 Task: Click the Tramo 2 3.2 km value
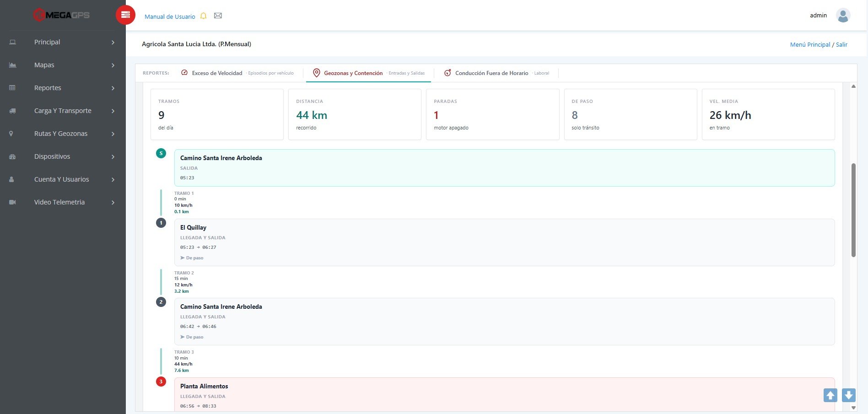(x=182, y=291)
